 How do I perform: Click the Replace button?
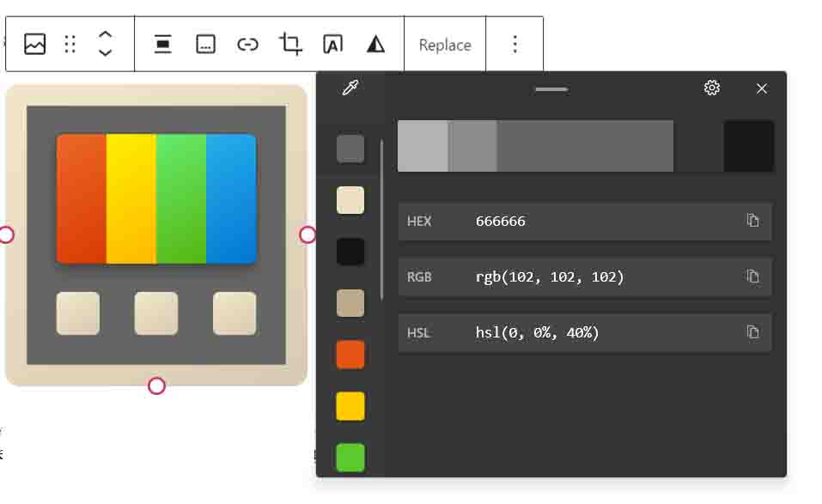coord(445,44)
